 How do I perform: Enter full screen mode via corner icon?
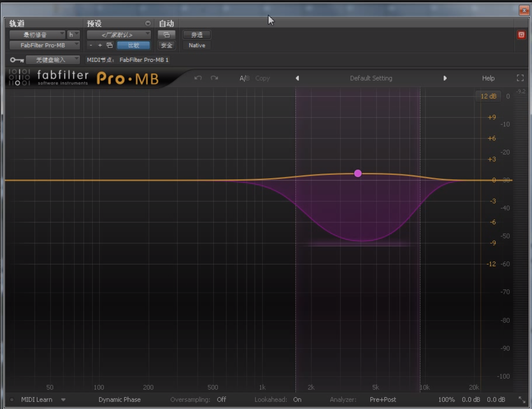point(520,78)
